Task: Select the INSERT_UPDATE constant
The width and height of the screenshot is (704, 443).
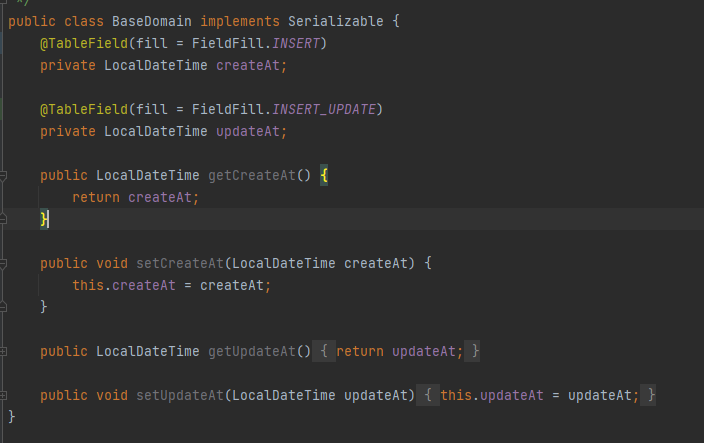Action: coord(324,109)
